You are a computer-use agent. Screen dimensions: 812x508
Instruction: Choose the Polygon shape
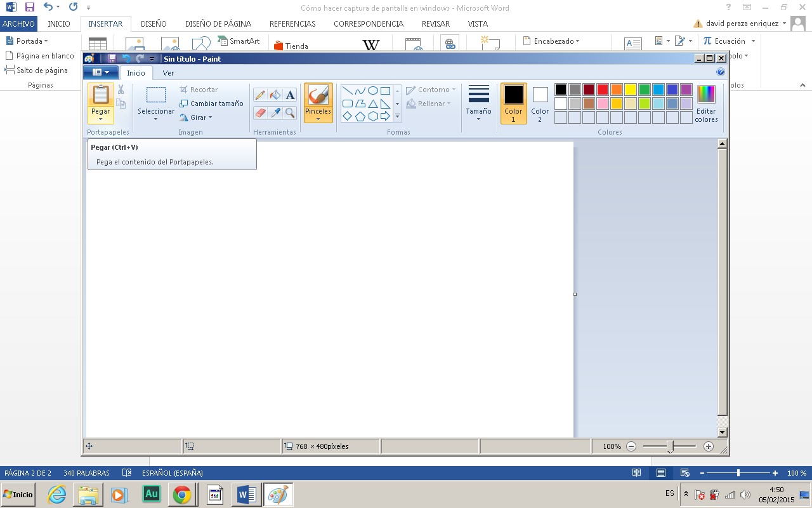point(360,104)
